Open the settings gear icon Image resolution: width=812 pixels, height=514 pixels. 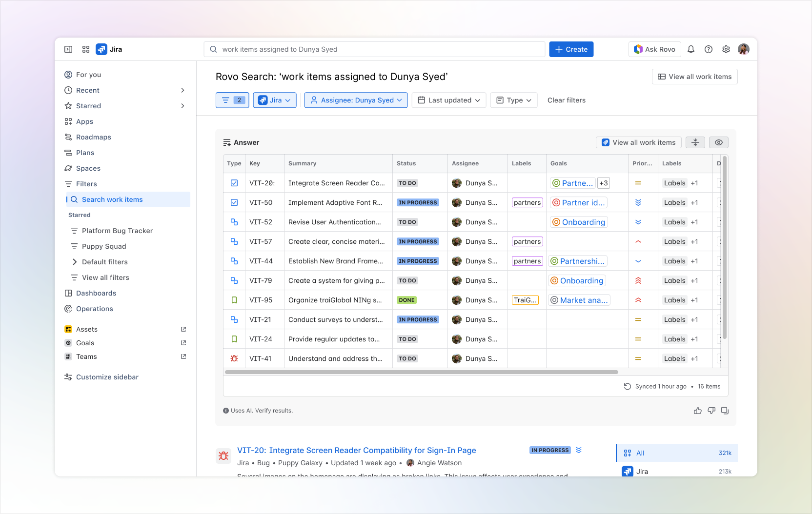click(726, 49)
